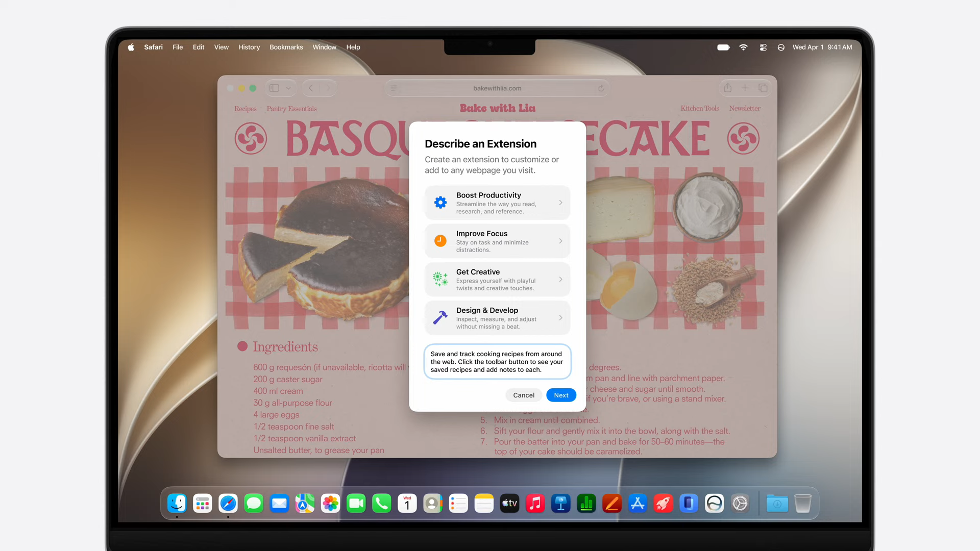This screenshot has height=551, width=980.
Task: Open the Design & Develop category
Action: pyautogui.click(x=497, y=317)
